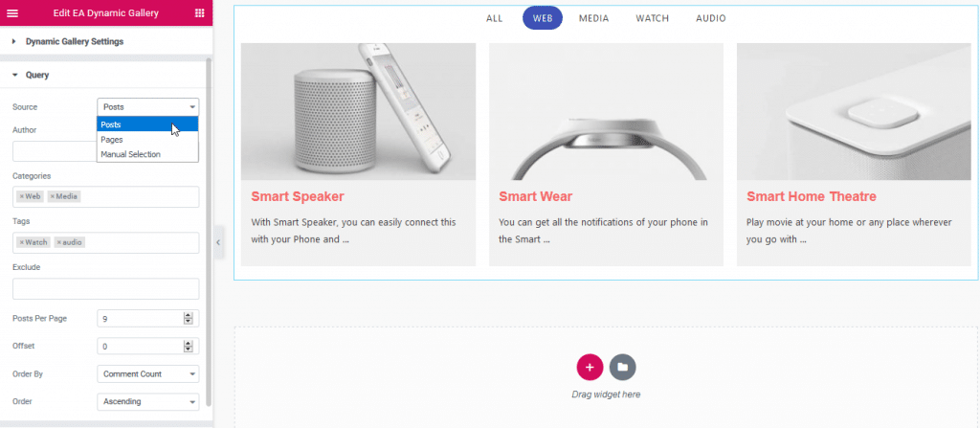Open the Elementor hamburger menu
Screen dimensions: 980x428
12,12
